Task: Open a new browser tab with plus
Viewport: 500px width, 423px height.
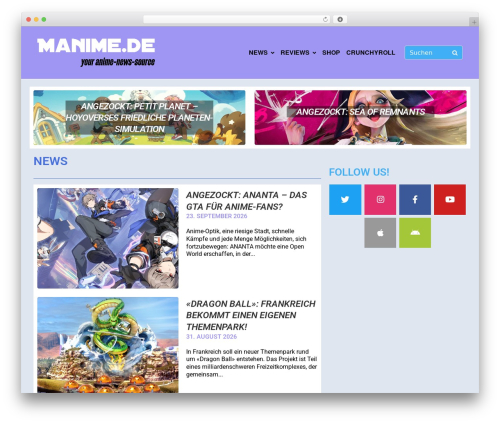Action: pos(474,22)
